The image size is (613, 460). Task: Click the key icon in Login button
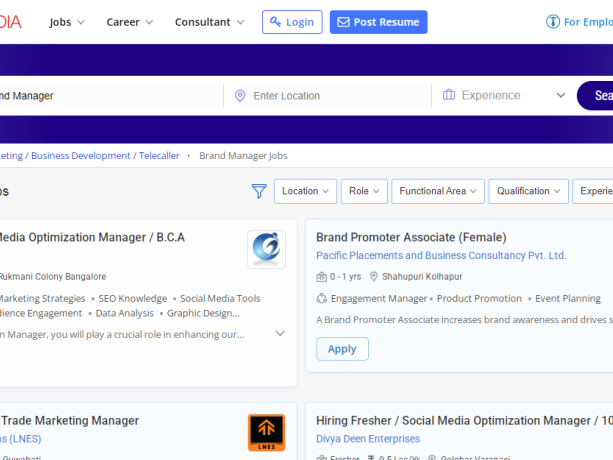275,21
